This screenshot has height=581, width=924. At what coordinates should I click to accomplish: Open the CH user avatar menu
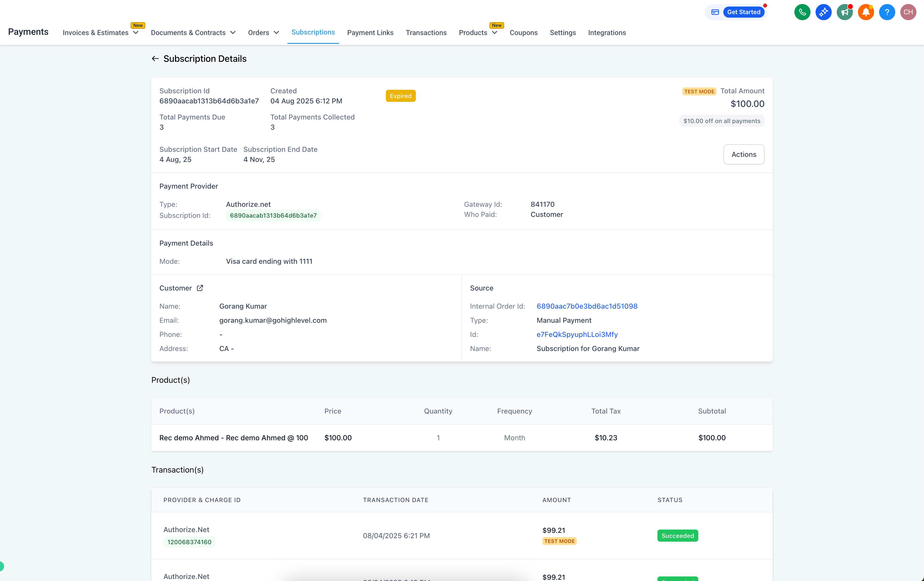click(x=908, y=12)
